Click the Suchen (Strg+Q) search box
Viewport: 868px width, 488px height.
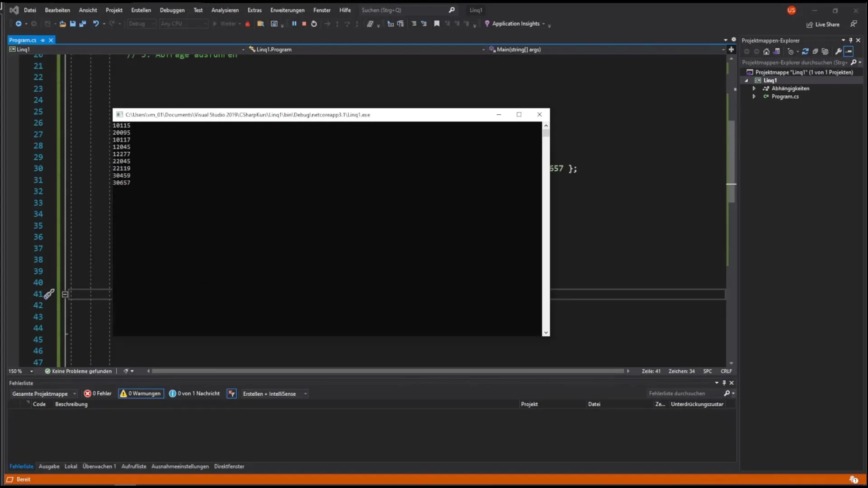click(x=408, y=10)
